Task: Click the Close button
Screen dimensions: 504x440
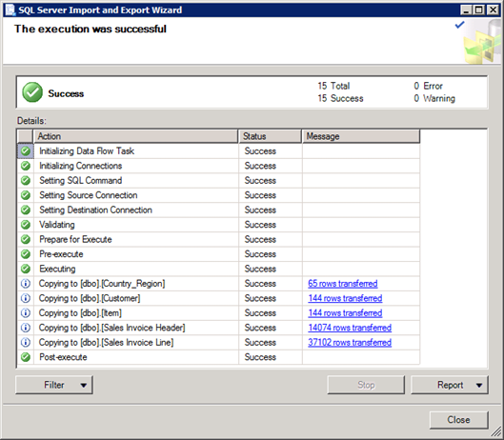Action: 458,420
